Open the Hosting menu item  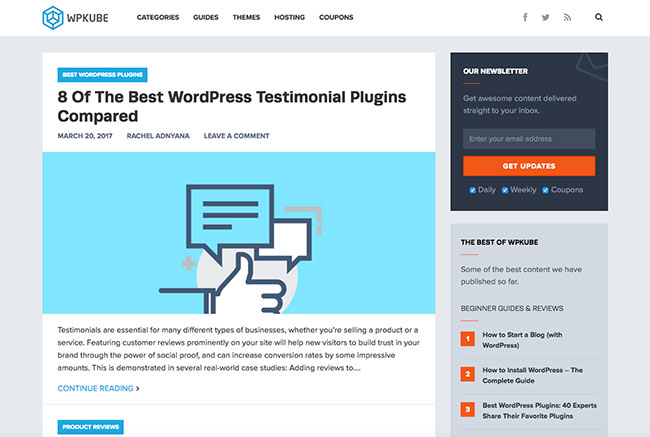click(x=289, y=17)
